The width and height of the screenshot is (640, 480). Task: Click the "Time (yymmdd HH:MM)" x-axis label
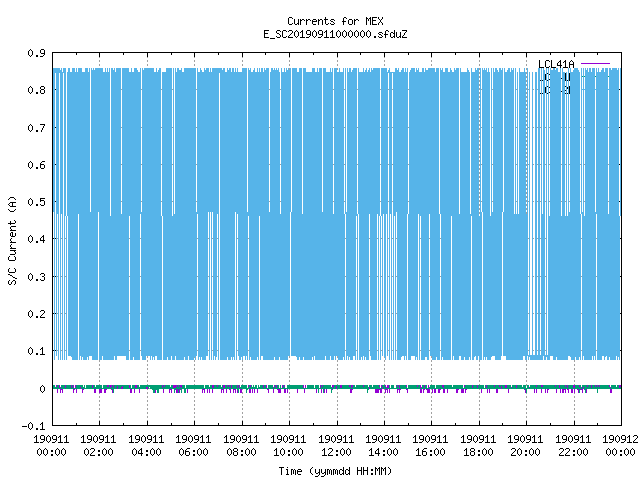(x=335, y=471)
